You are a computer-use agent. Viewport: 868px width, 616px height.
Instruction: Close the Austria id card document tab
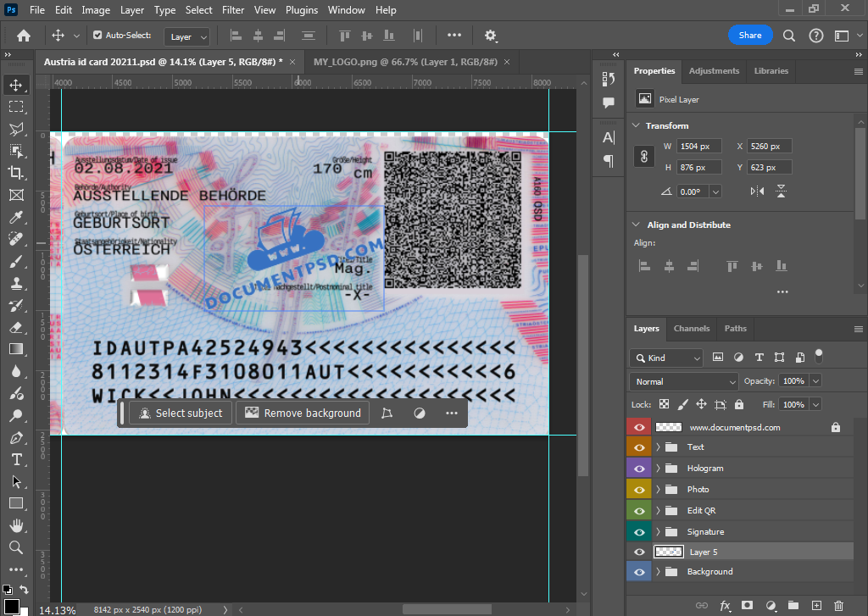292,62
